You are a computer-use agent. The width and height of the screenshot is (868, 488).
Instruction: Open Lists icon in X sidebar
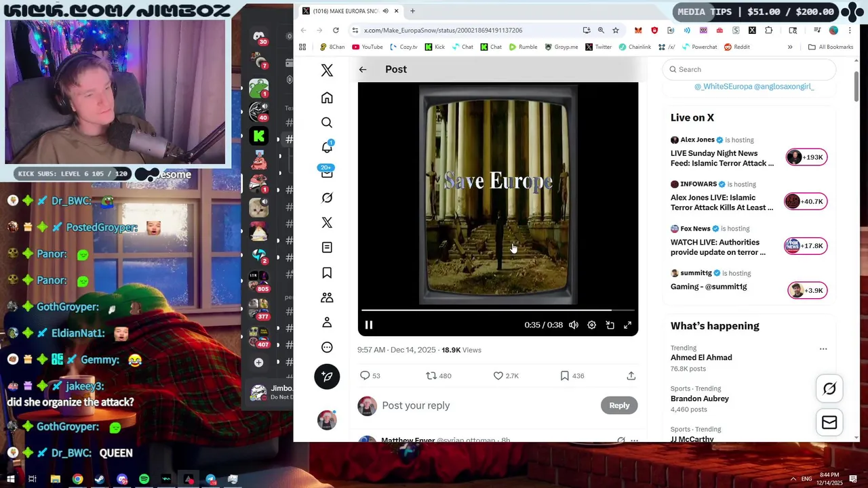pyautogui.click(x=327, y=247)
